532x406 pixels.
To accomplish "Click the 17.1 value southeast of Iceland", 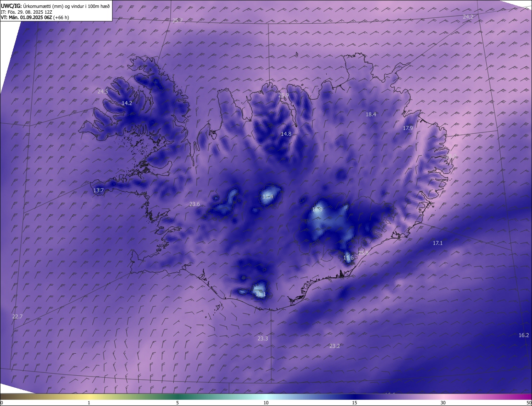I will pos(438,243).
